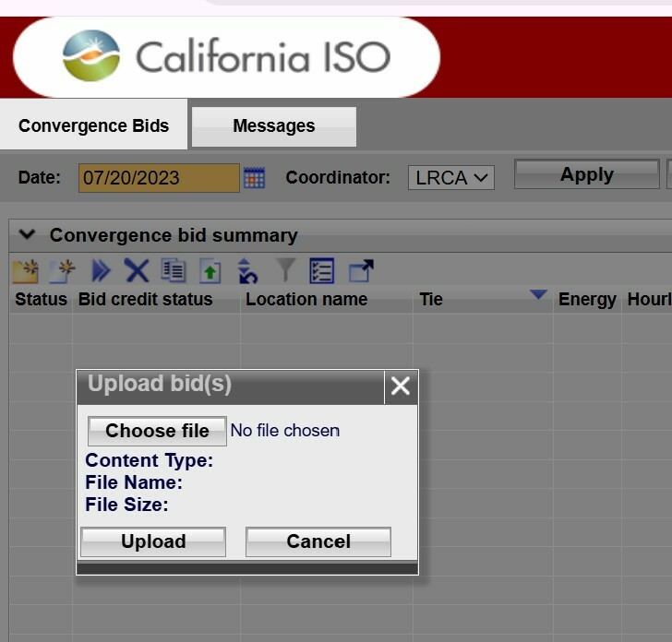Open the calendar date picker
672x642 pixels.
(x=254, y=178)
